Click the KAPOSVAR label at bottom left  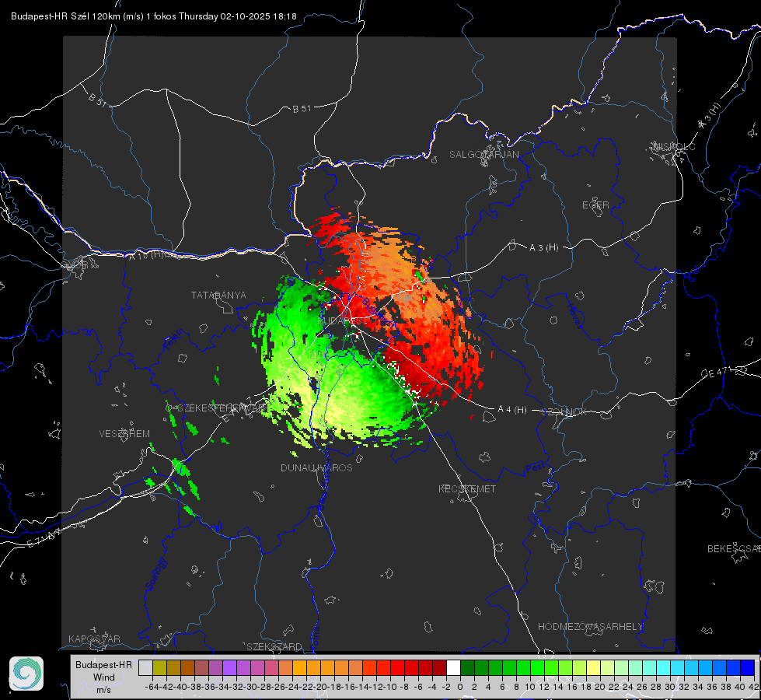click(x=94, y=639)
